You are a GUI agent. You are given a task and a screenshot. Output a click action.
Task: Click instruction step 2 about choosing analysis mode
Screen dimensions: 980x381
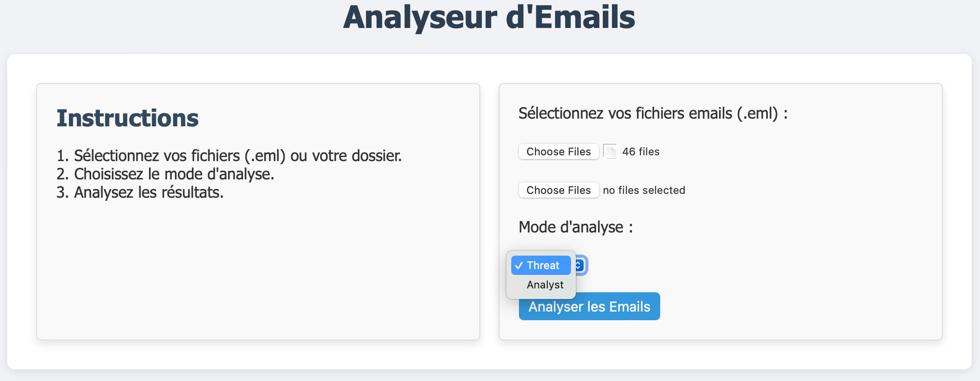(x=166, y=174)
